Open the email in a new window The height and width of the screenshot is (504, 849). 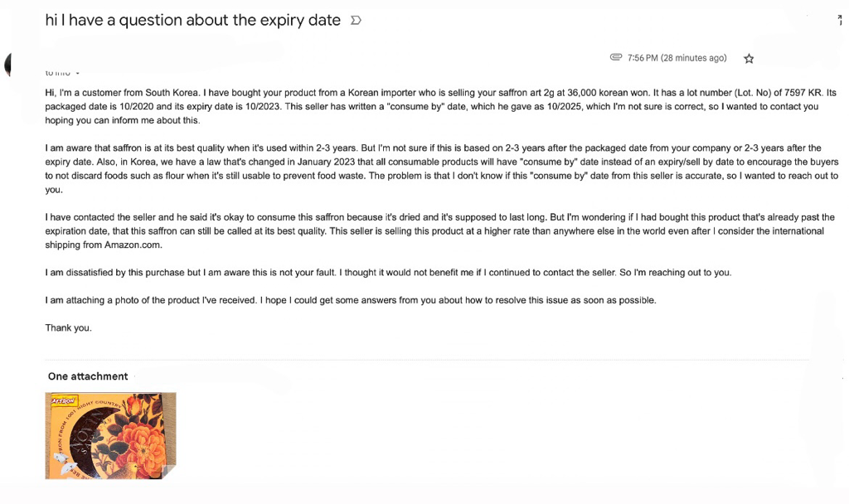[x=841, y=20]
